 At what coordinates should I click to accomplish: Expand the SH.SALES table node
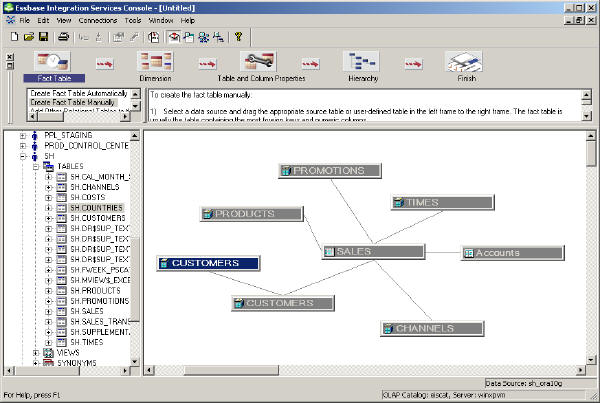(x=48, y=311)
